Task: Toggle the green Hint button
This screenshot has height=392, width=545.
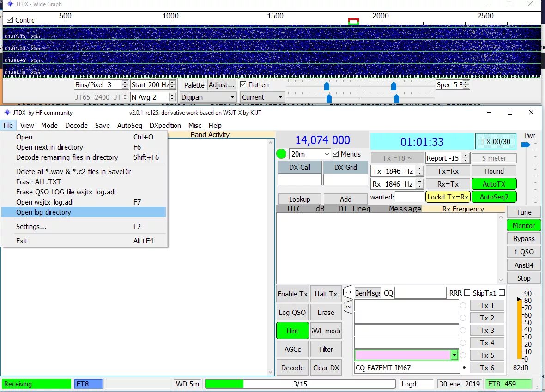Action: coord(292,331)
